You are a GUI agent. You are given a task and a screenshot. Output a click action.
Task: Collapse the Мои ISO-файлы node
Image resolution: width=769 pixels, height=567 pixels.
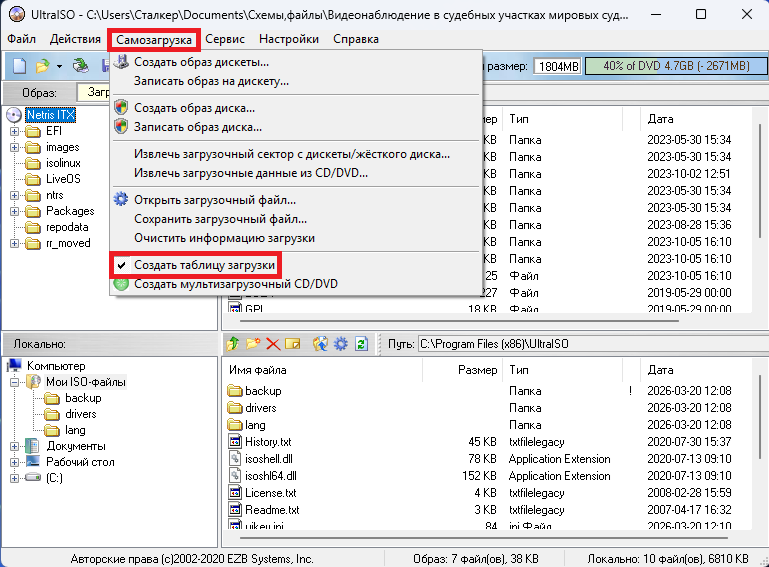click(14, 382)
